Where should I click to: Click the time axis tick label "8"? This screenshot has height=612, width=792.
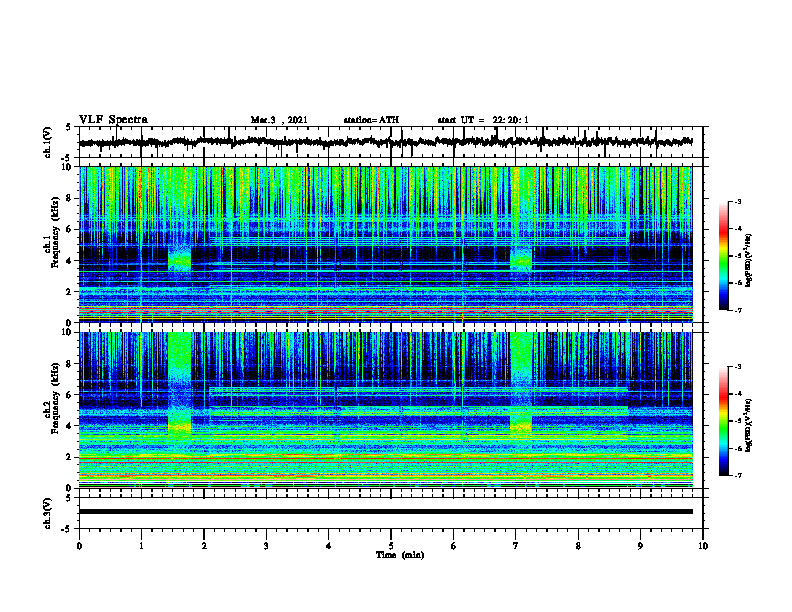point(578,546)
